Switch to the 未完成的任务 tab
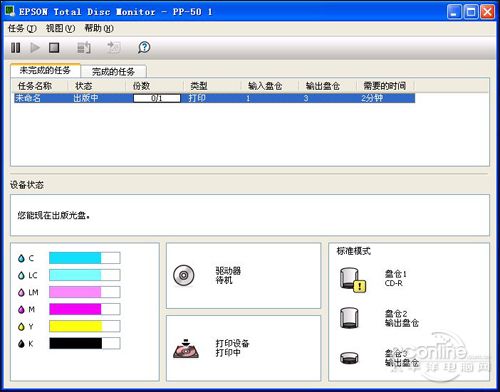This screenshot has height=392, width=500. click(x=45, y=70)
